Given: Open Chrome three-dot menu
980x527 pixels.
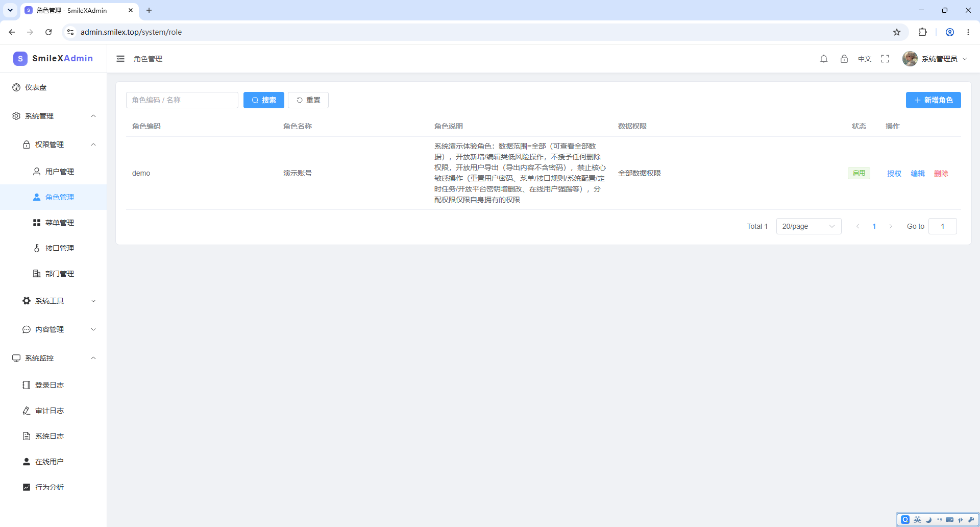Looking at the screenshot, I should tap(968, 32).
